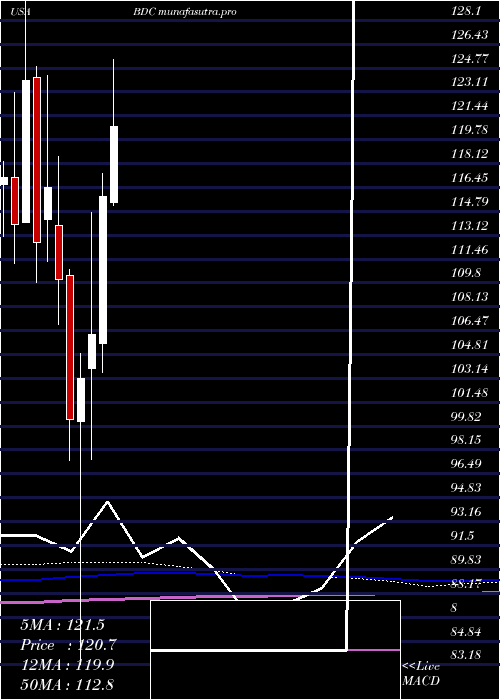
Task: Click the 121.44 price axis label
Action: [x=470, y=107]
